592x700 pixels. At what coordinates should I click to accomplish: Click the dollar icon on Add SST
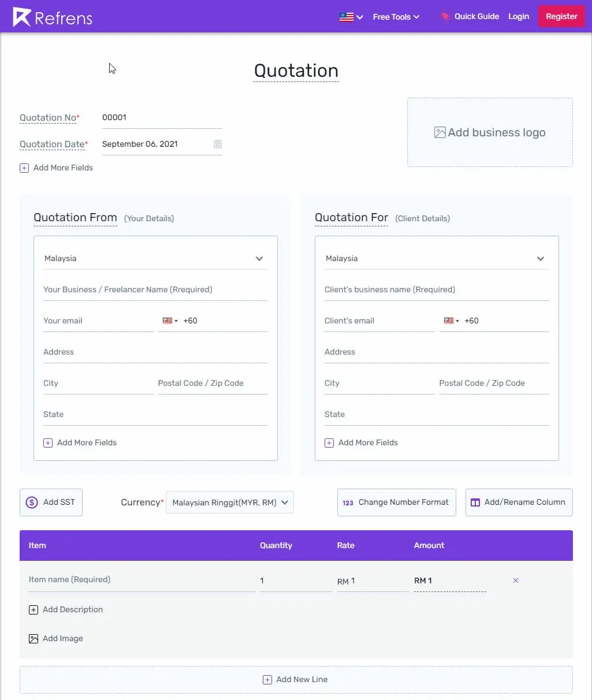[32, 502]
